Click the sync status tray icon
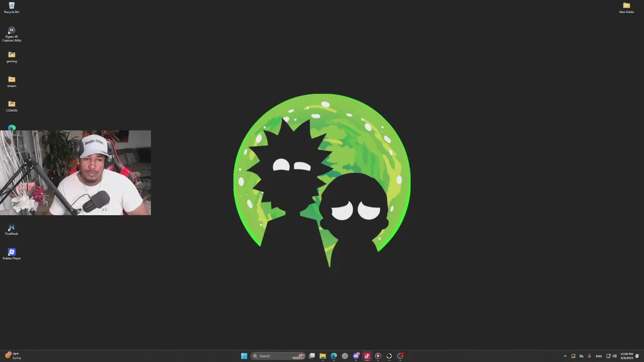This screenshot has height=362, width=644. pos(573,356)
